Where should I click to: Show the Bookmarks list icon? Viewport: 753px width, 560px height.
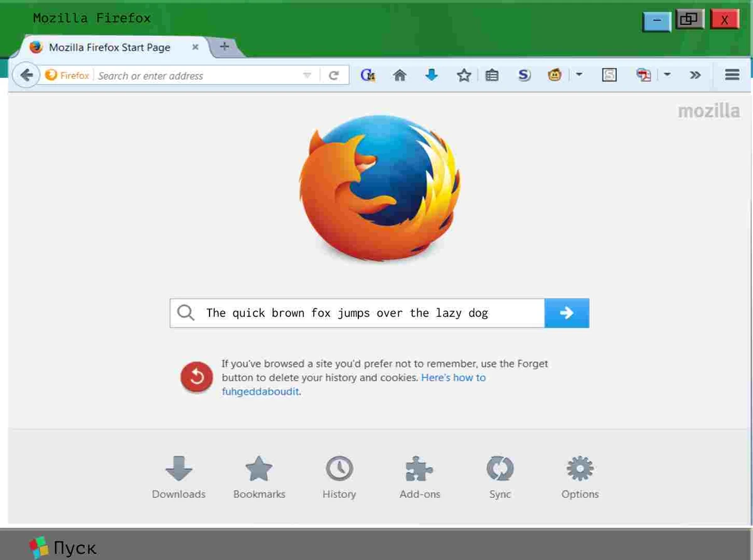click(492, 75)
